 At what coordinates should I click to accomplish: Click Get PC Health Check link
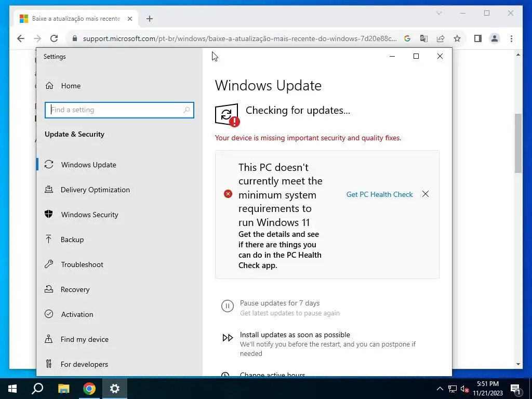(x=379, y=194)
